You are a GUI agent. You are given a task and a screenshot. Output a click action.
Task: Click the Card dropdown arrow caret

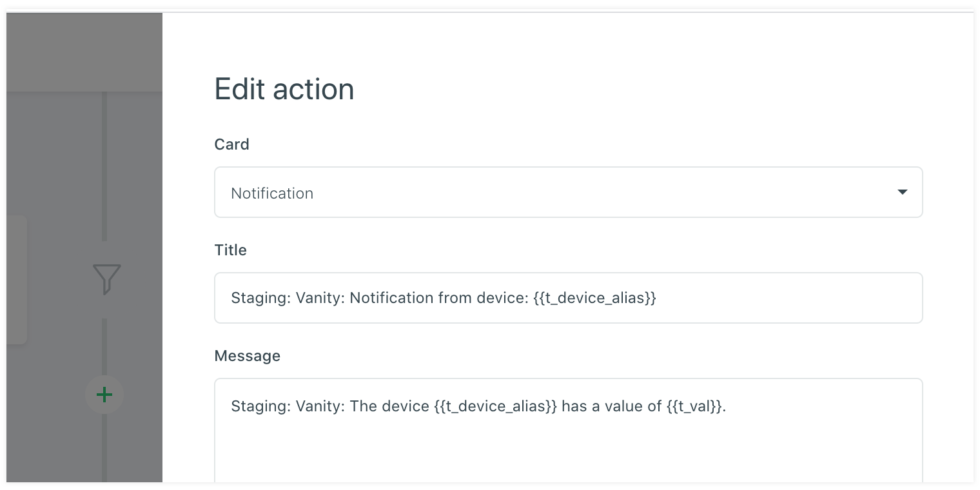click(902, 192)
